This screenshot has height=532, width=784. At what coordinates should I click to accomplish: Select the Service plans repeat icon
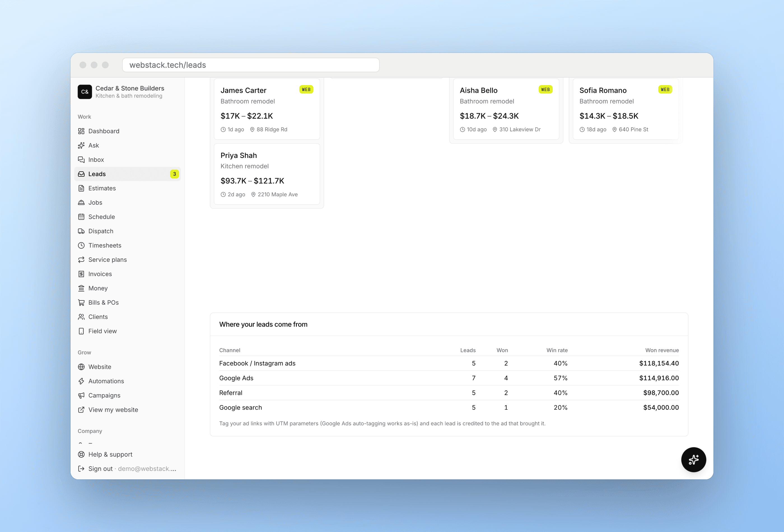pos(81,260)
